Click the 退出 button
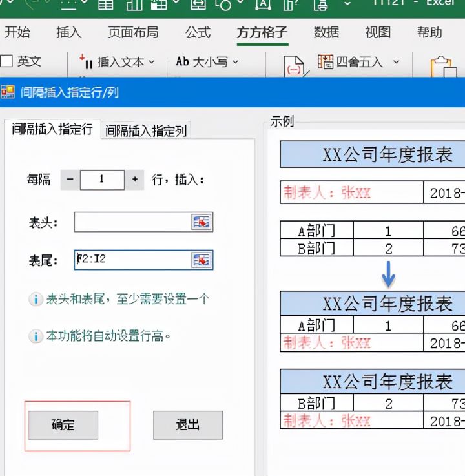This screenshot has height=476, width=465. click(188, 425)
